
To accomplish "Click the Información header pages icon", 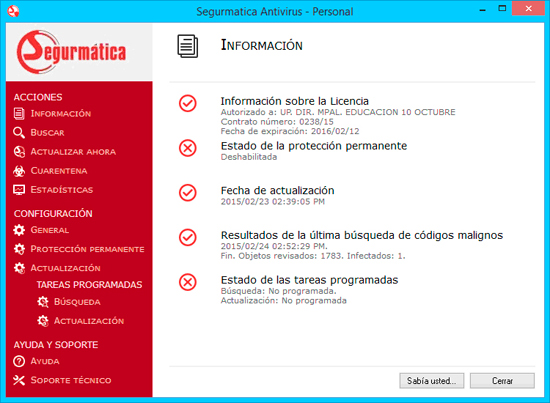I will (188, 46).
